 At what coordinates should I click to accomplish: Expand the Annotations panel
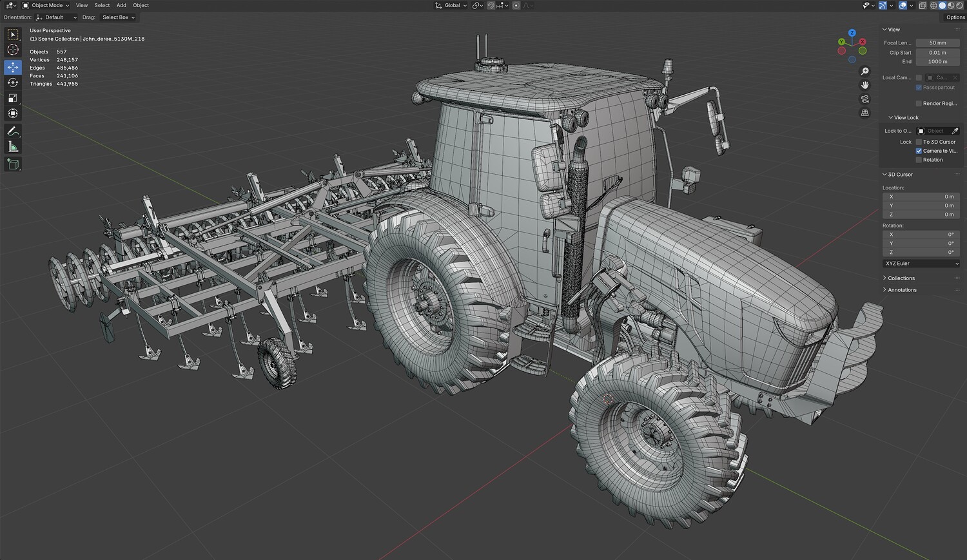(x=899, y=290)
